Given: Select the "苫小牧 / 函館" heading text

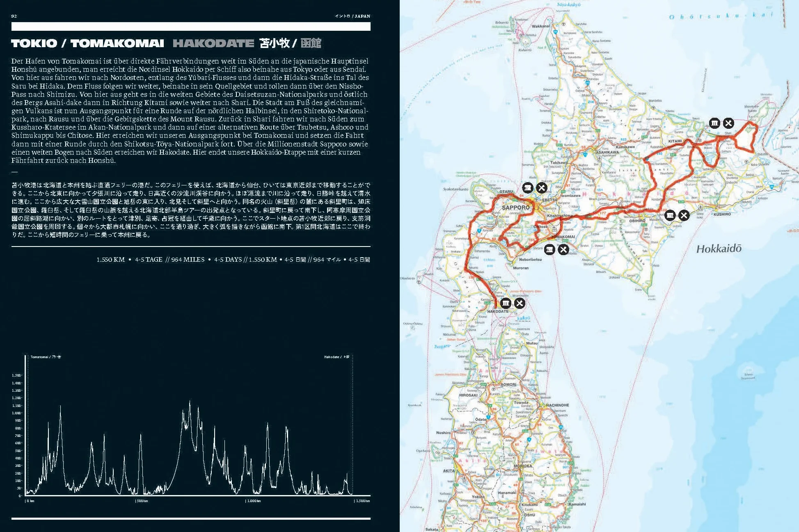Looking at the screenshot, I should tap(291, 43).
